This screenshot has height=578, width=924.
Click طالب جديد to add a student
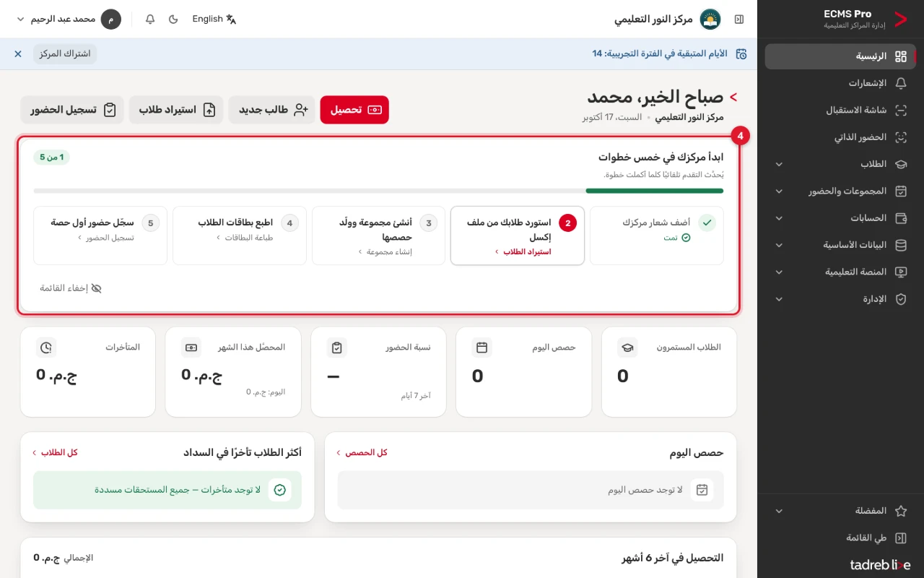click(272, 110)
